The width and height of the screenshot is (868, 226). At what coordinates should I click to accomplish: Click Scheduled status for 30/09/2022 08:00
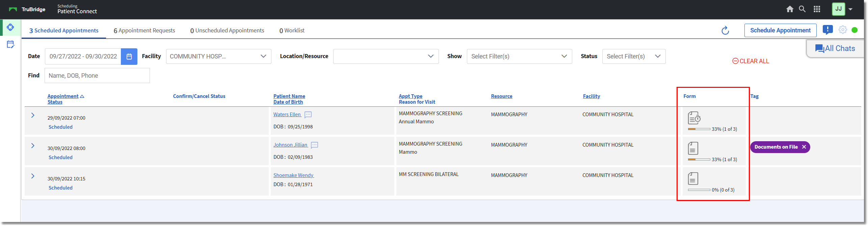click(60, 157)
